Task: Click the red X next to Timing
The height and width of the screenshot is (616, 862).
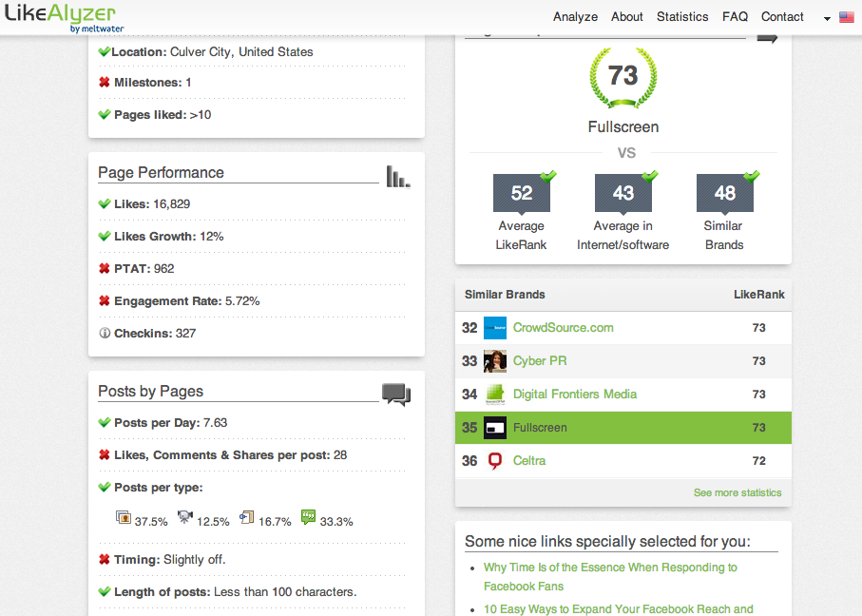Action: (x=104, y=559)
